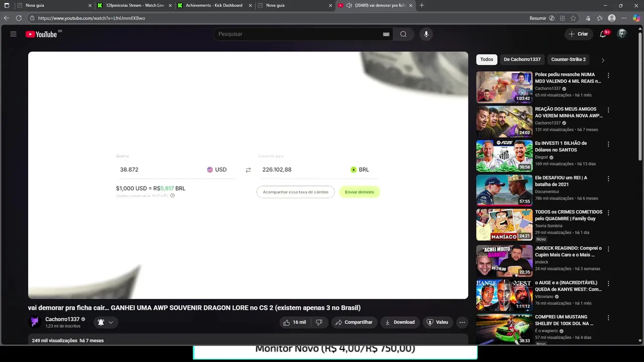Click the video player area
644x362 pixels.
click(248, 175)
